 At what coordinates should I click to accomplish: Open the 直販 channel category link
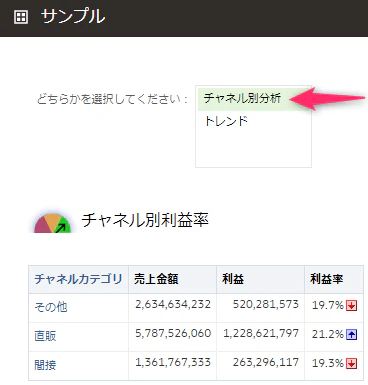point(45,336)
